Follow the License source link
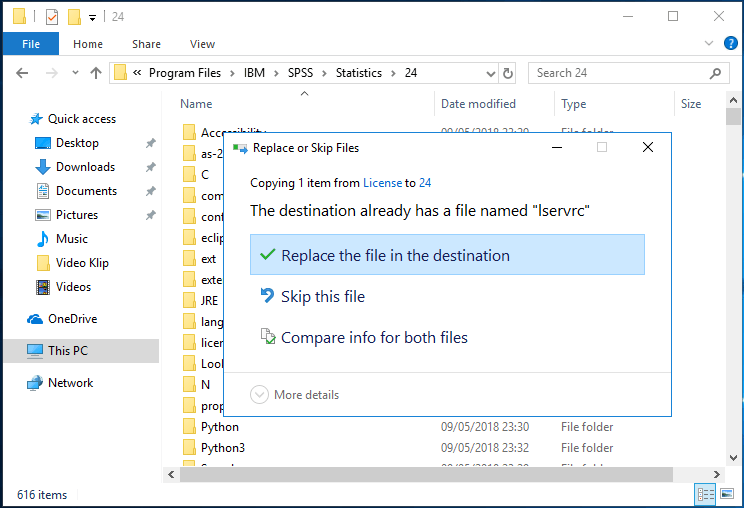Viewport: 744px width, 508px height. tap(382, 183)
